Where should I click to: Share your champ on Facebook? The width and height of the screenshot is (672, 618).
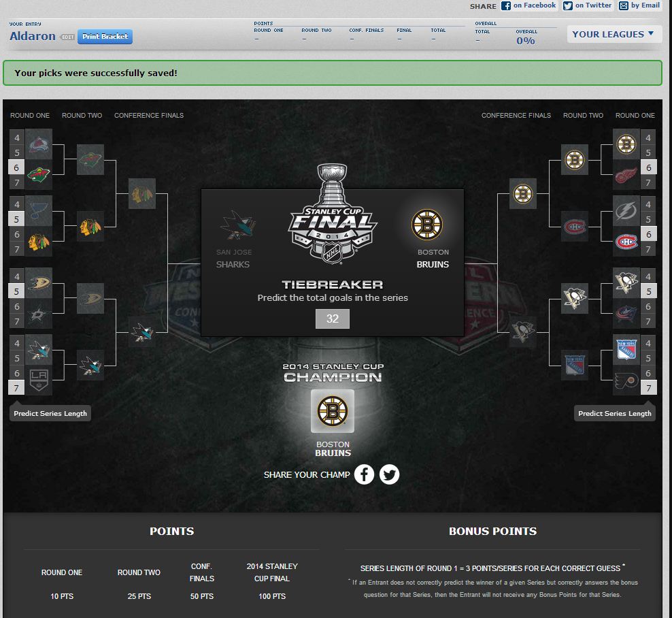[x=364, y=474]
